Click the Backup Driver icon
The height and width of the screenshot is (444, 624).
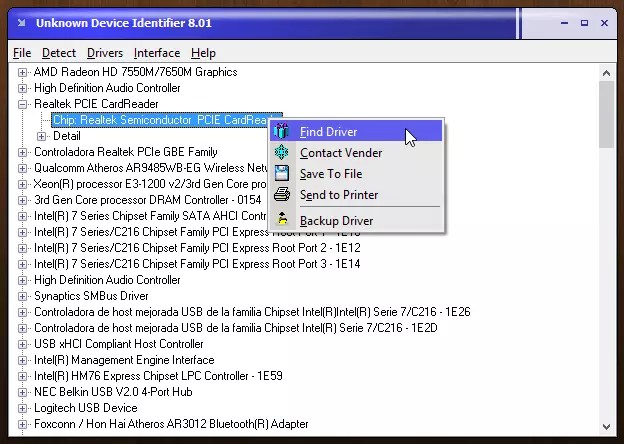point(281,219)
